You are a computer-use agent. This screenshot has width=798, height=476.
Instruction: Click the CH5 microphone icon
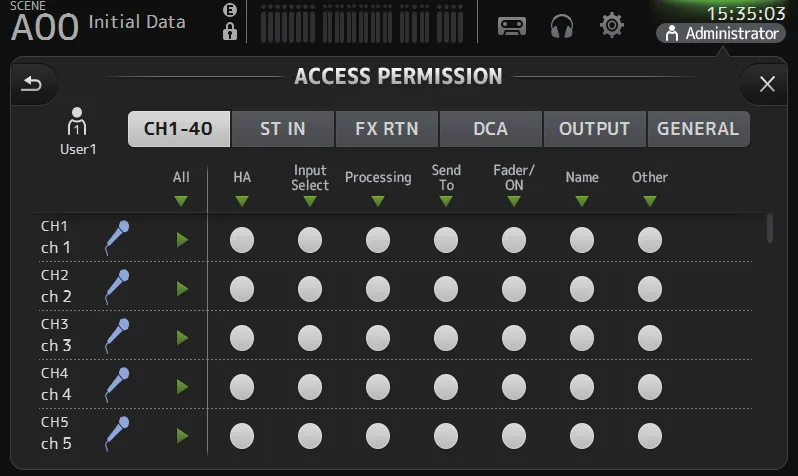tap(117, 434)
